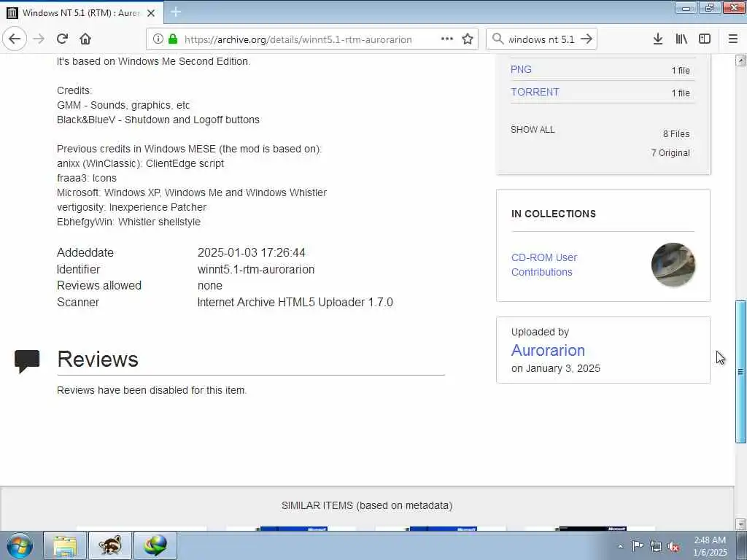This screenshot has height=560, width=747.
Task: Click the page scrollbar thumb
Action: [x=740, y=371]
